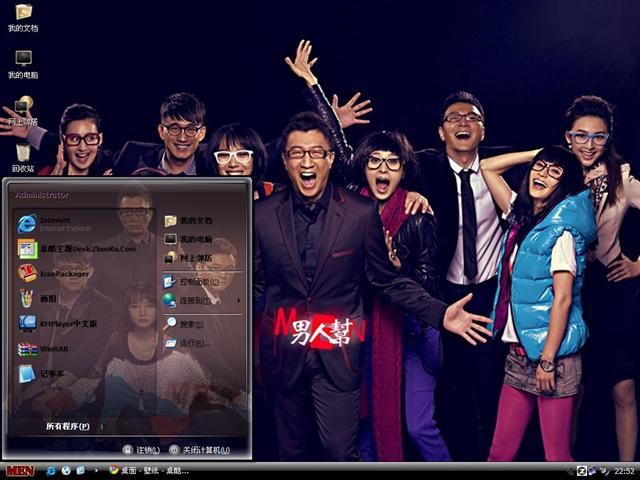
Task: Open 控制面板(C) control panel entry
Action: [x=191, y=282]
